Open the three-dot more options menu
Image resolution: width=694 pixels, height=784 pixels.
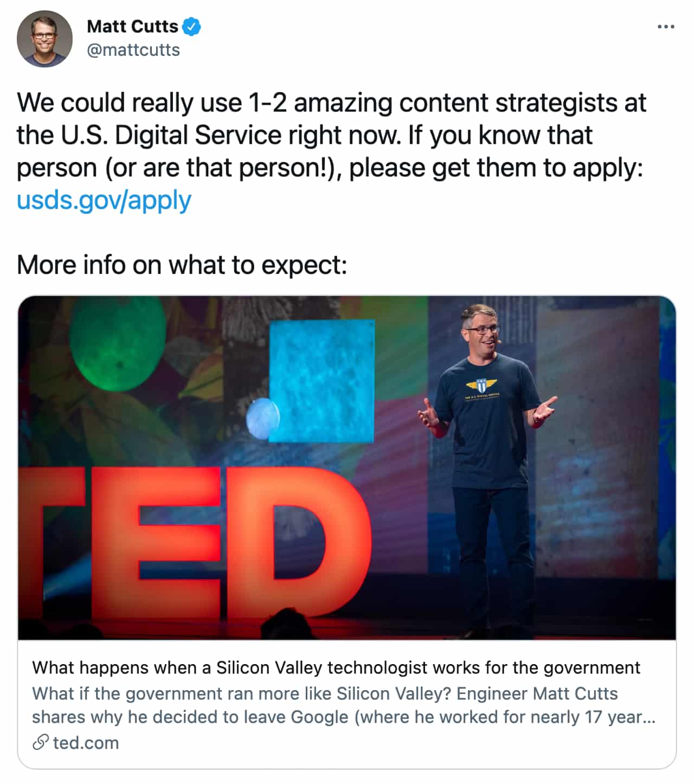(665, 27)
